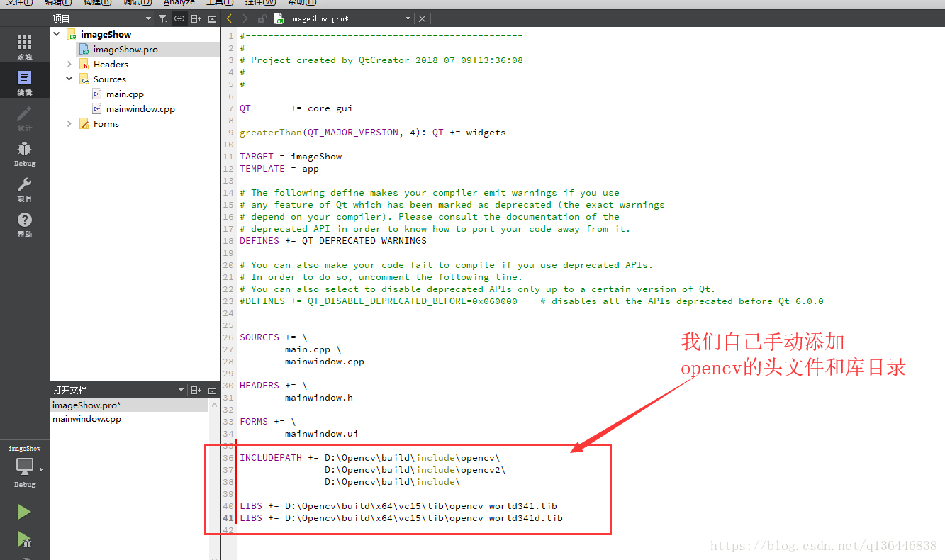Start debugging with the run-bug button
The width and height of the screenshot is (945, 560).
pos(25,540)
